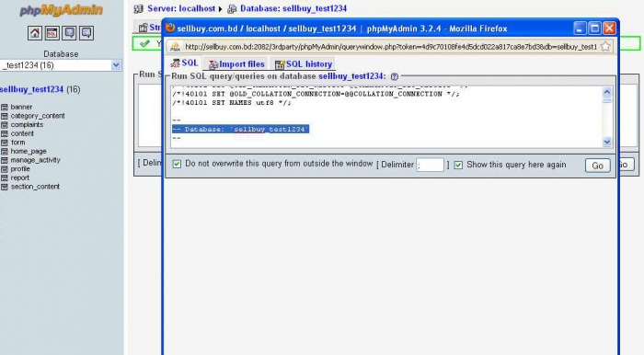Viewport: 644px width, 355px height.
Task: Browse the report table icon
Action: click(x=5, y=177)
